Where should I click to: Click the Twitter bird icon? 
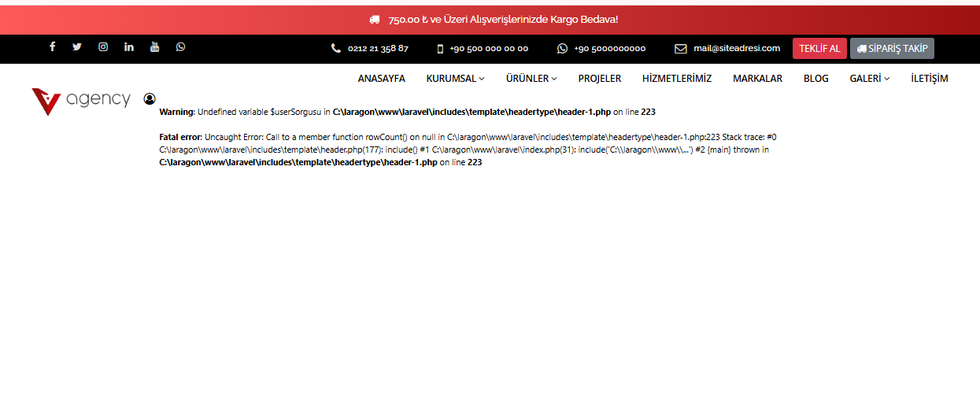pos(77,47)
